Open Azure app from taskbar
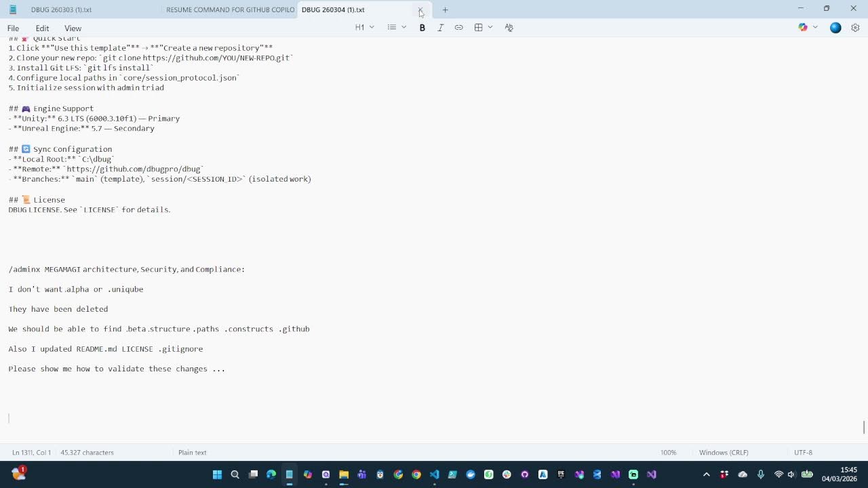Image resolution: width=868 pixels, height=488 pixels. point(542,474)
